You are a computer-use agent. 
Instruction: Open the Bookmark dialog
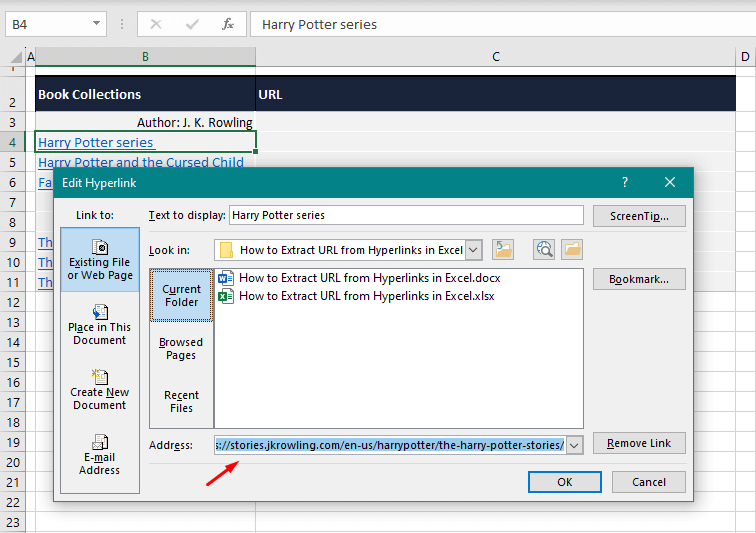(x=639, y=279)
